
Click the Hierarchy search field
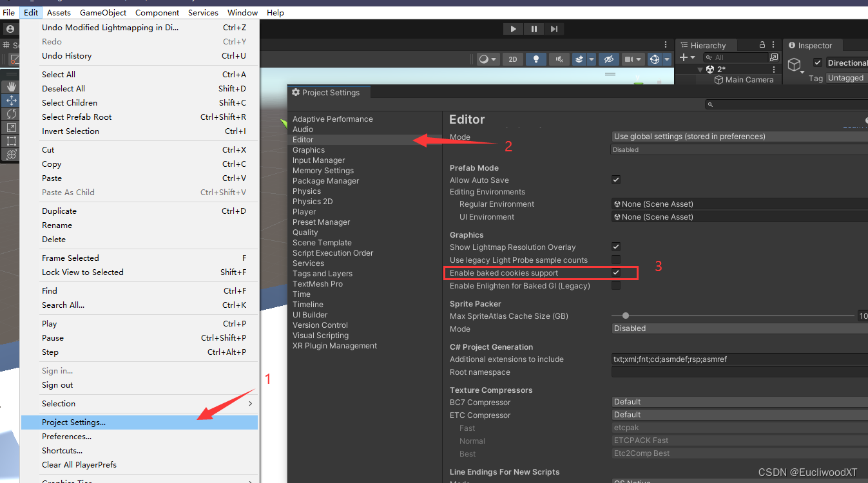click(735, 57)
